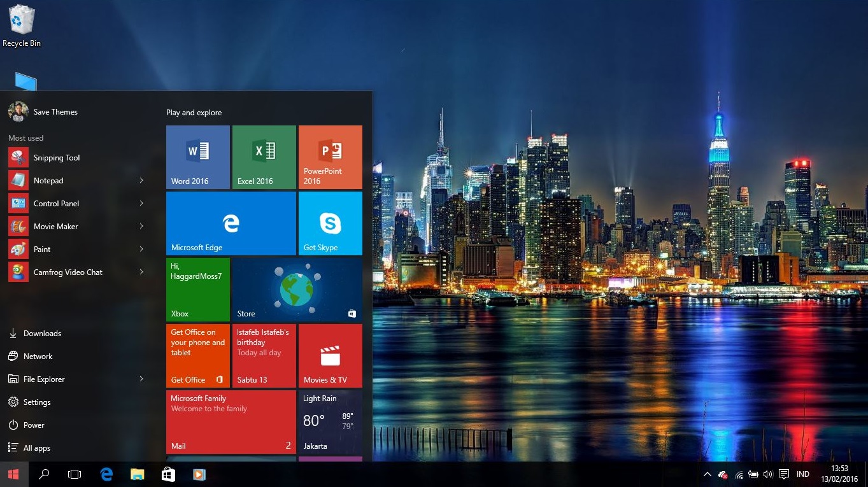The height and width of the screenshot is (487, 868).
Task: Open the Downloads shortcut
Action: tap(43, 333)
